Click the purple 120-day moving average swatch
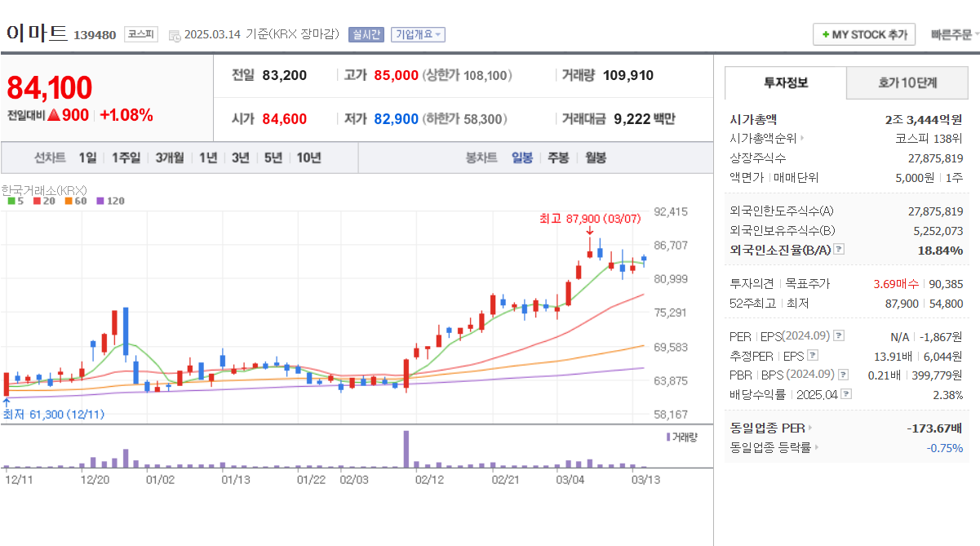The width and height of the screenshot is (980, 546). click(100, 201)
